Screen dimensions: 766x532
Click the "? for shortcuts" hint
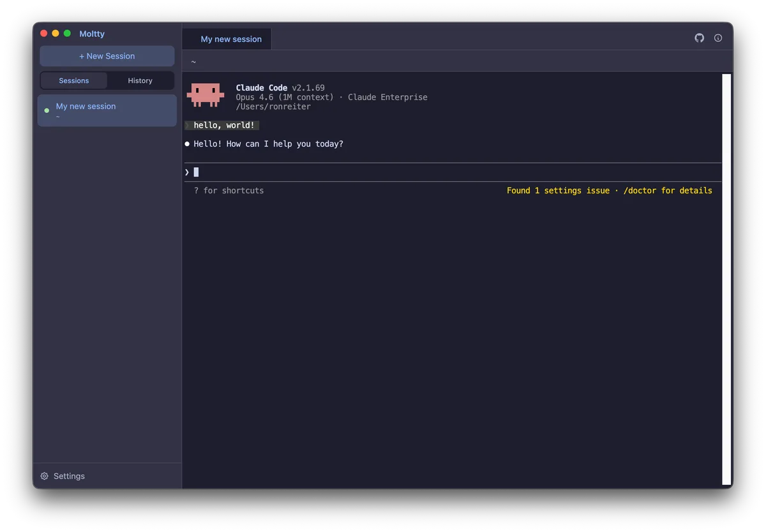pyautogui.click(x=229, y=191)
